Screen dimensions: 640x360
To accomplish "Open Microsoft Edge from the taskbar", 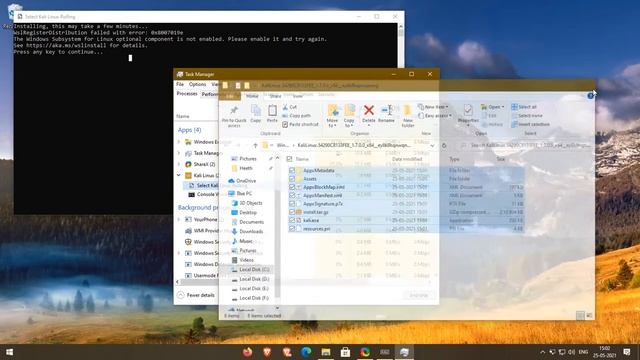I will tap(306, 352).
